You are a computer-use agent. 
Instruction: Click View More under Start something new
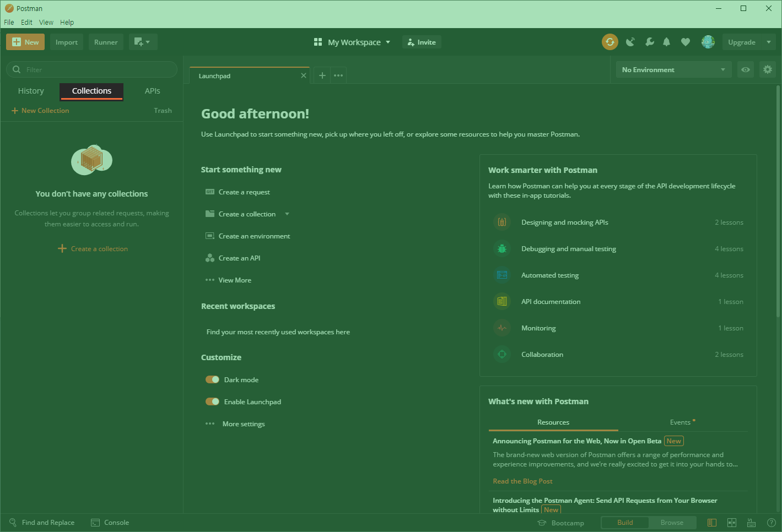[229, 280]
